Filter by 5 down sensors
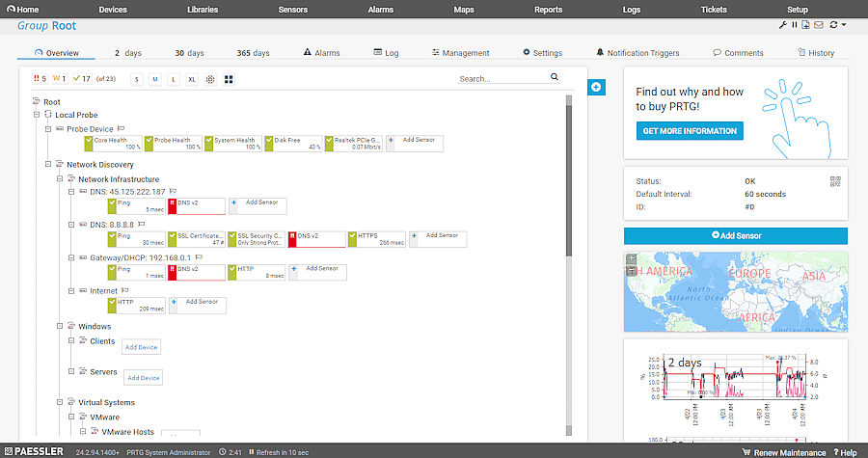This screenshot has height=458, width=868. click(40, 79)
